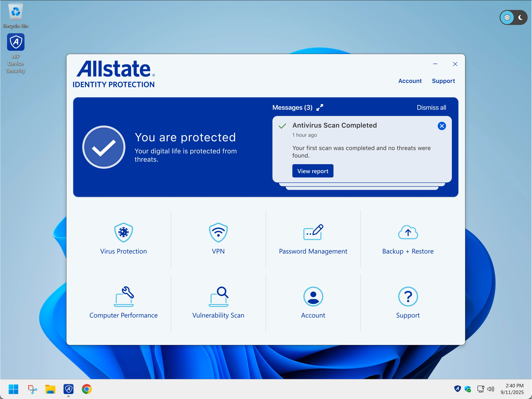Switch to dark mode moon icon
This screenshot has width=532, height=399.
(521, 18)
